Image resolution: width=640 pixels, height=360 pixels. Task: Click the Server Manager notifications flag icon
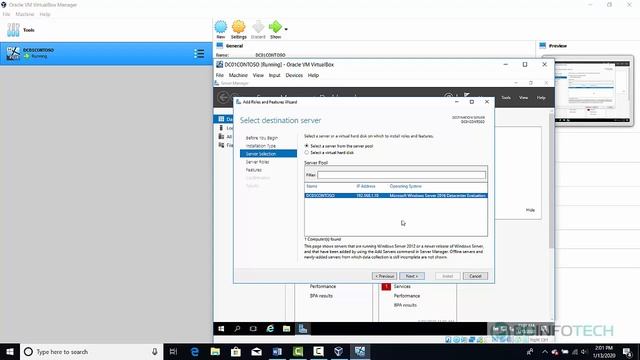tap(467, 96)
